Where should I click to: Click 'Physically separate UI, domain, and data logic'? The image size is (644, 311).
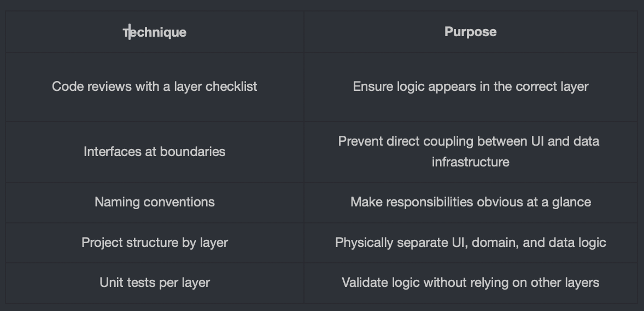coord(471,243)
